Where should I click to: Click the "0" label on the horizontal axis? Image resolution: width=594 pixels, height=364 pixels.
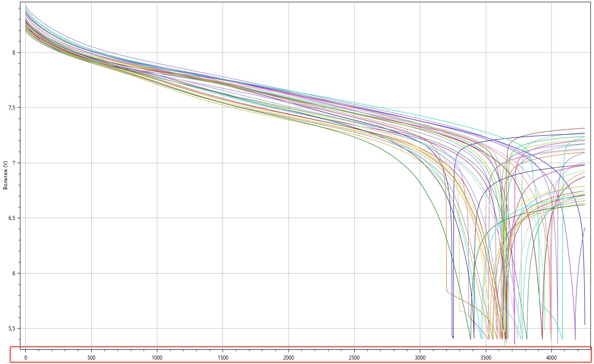[x=26, y=357]
